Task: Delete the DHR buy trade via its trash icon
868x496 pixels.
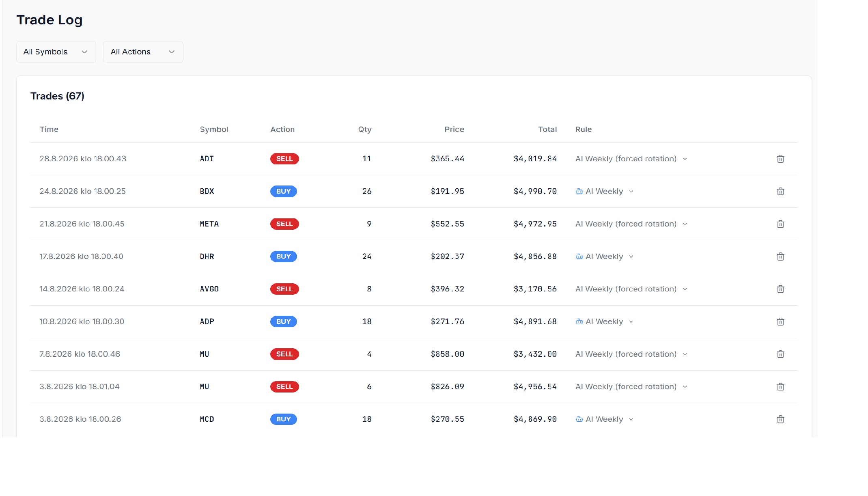Action: coord(780,257)
